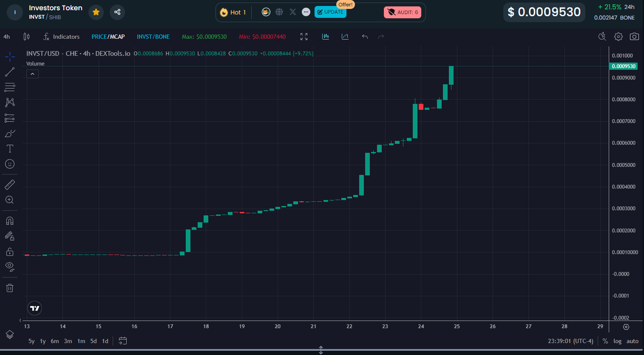Click the TradingView logo on the chart
Viewport: 644px width, 355px height.
coord(35,308)
